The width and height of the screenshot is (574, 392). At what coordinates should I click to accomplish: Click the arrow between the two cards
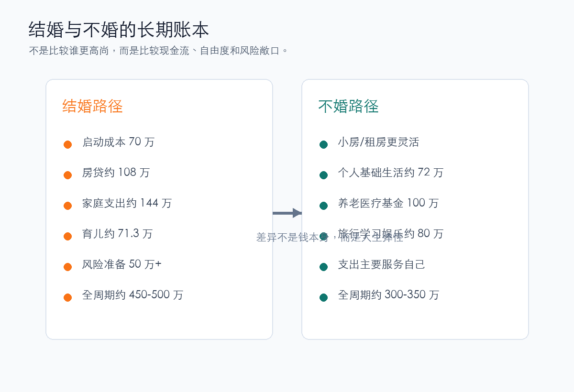pyautogui.click(x=287, y=213)
